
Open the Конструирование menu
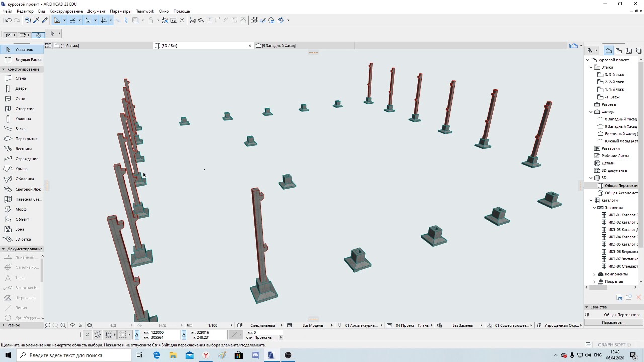point(66,11)
